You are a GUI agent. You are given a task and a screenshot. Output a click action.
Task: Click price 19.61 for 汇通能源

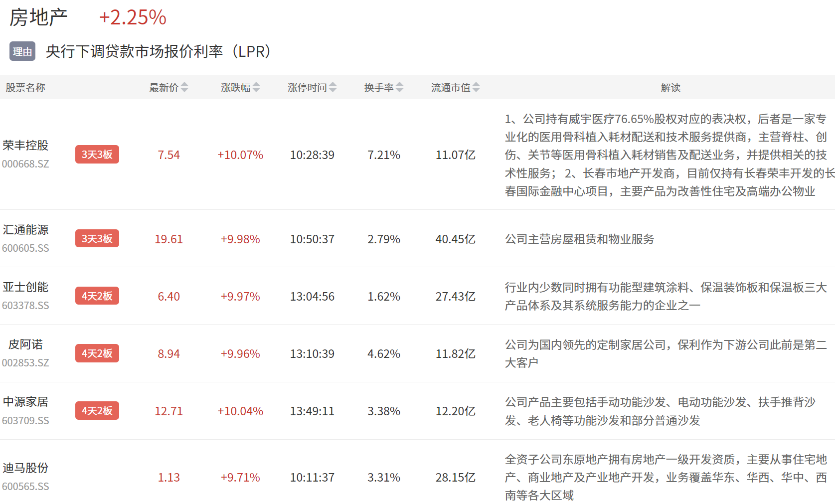pos(169,239)
